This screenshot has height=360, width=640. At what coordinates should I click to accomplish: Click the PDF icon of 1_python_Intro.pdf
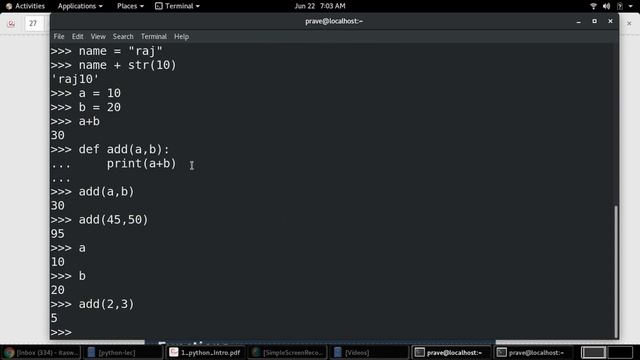(174, 352)
